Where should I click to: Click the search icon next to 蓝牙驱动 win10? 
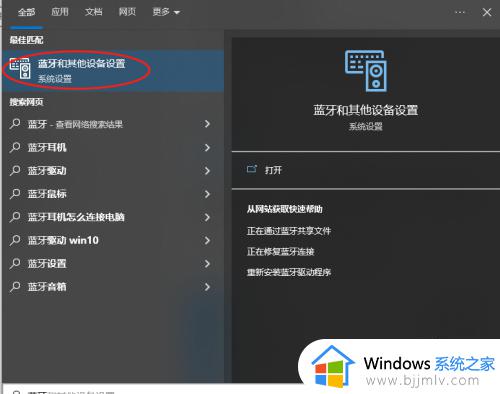15,240
